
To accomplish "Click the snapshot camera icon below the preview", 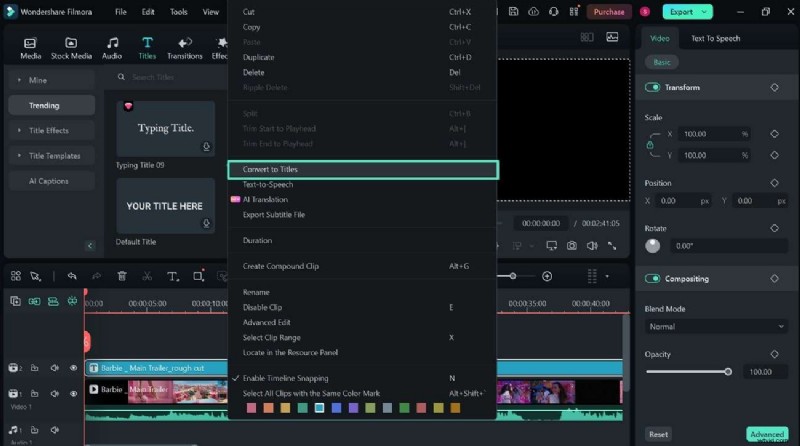I will click(x=571, y=245).
